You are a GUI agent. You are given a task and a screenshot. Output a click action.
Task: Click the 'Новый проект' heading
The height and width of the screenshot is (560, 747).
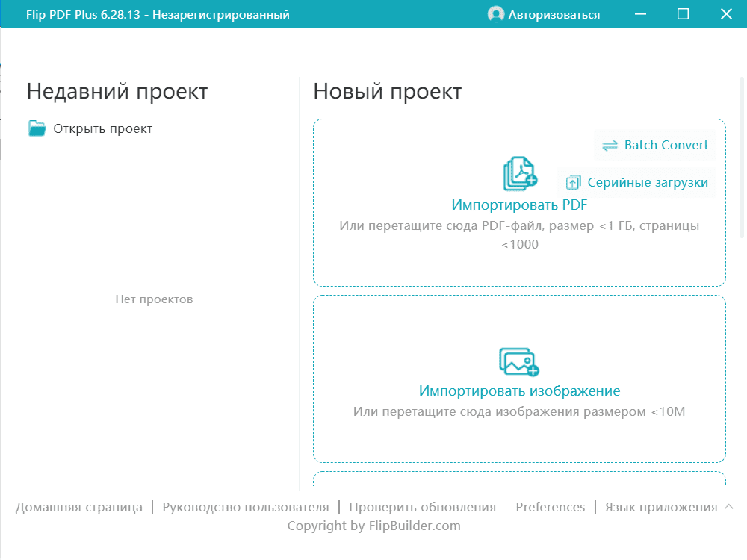point(387,91)
